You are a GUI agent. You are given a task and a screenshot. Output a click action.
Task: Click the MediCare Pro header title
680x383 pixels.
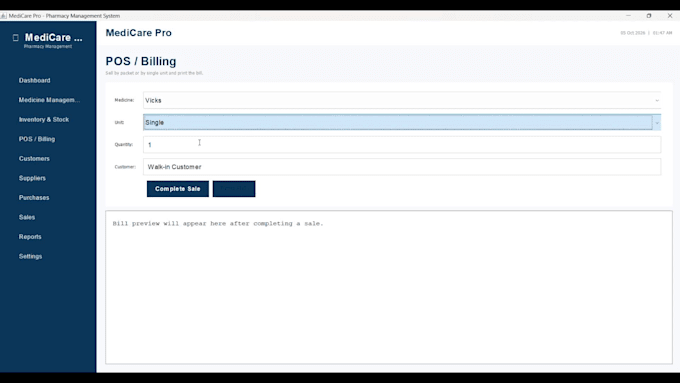(x=138, y=33)
